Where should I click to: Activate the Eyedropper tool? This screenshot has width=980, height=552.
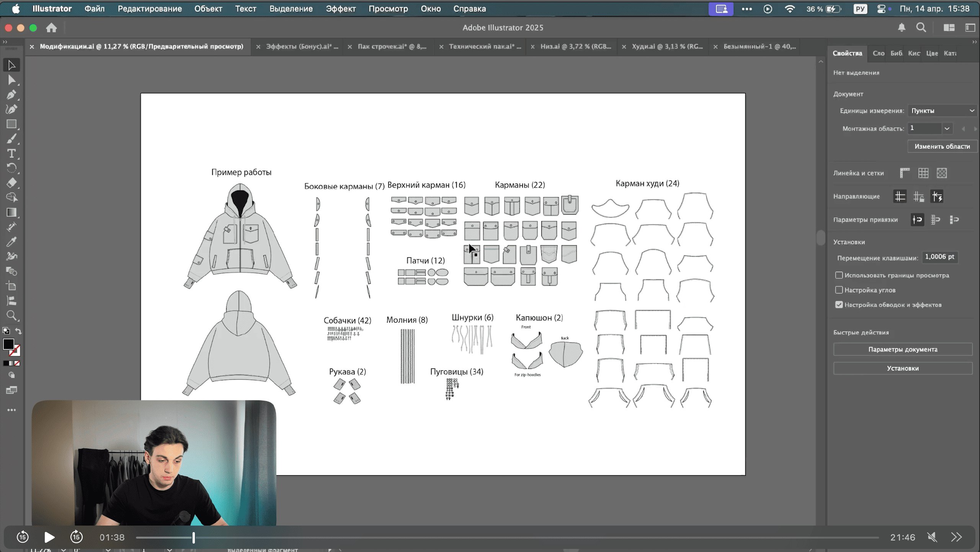tap(11, 242)
